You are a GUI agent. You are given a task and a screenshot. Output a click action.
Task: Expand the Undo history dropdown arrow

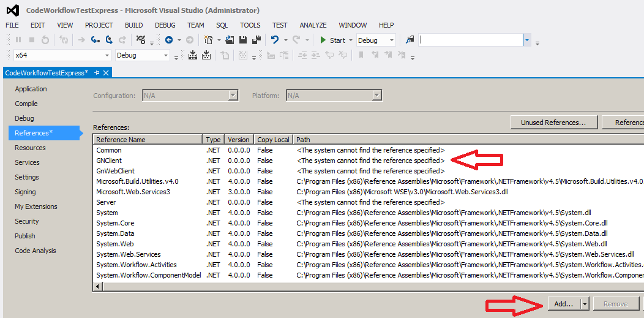click(x=285, y=40)
